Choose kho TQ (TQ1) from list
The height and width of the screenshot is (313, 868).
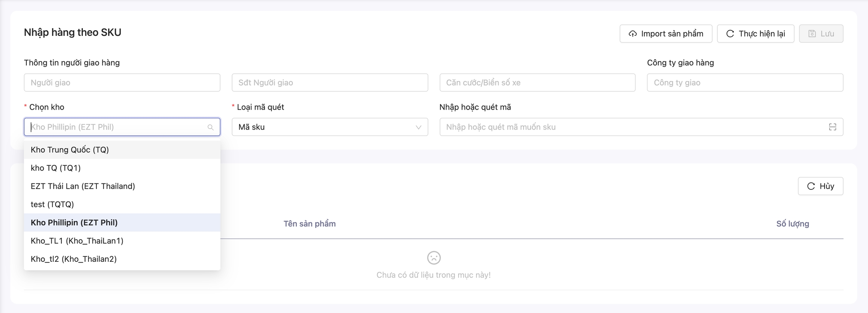[x=56, y=168]
